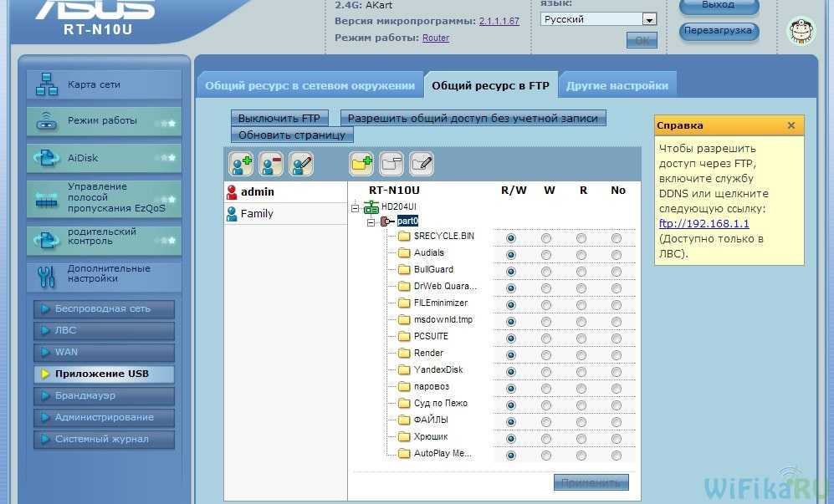This screenshot has height=504, width=834.
Task: Click the Обновить страницу button
Action: pos(292,135)
